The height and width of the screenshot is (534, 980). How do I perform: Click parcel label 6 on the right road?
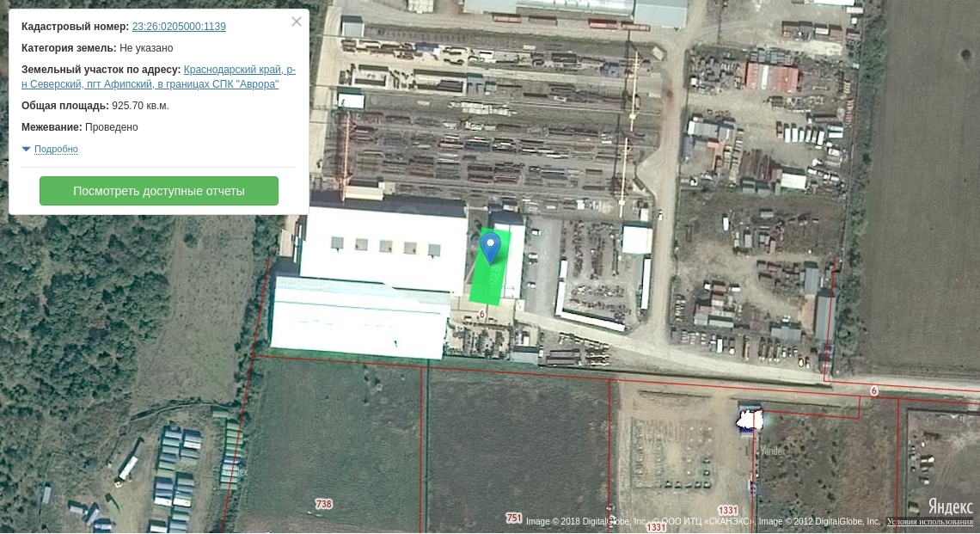873,390
